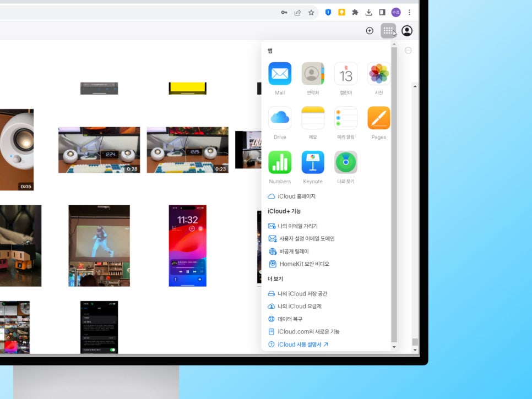Open 나의 이메일 가리기
This screenshot has width=532, height=399.
(x=293, y=226)
